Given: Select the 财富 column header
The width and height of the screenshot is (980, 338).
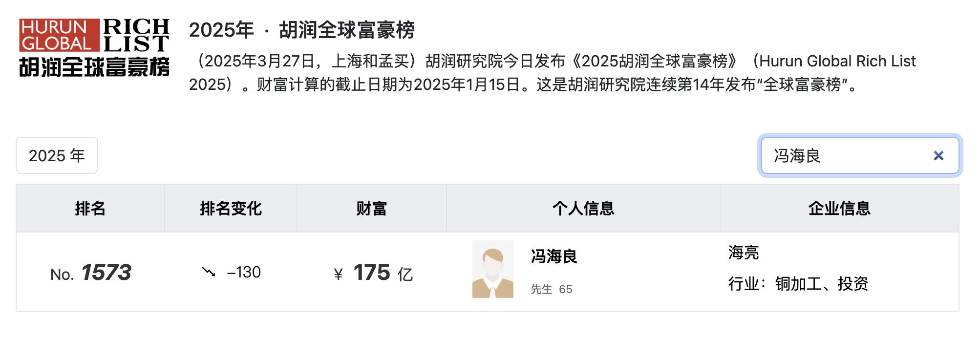Looking at the screenshot, I should (x=371, y=209).
